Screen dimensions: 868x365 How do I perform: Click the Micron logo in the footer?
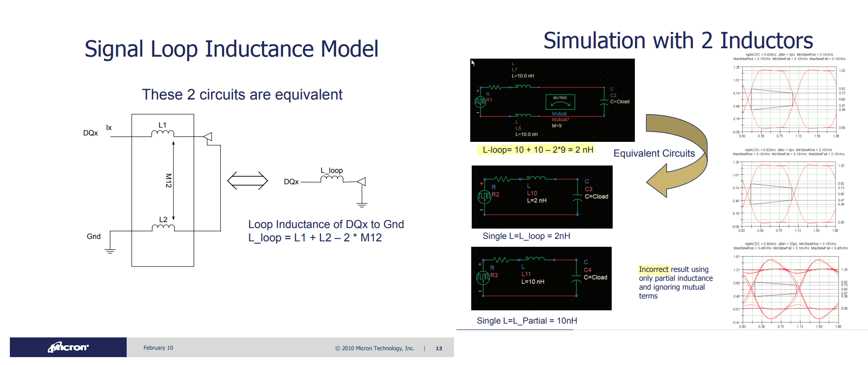[x=68, y=347]
